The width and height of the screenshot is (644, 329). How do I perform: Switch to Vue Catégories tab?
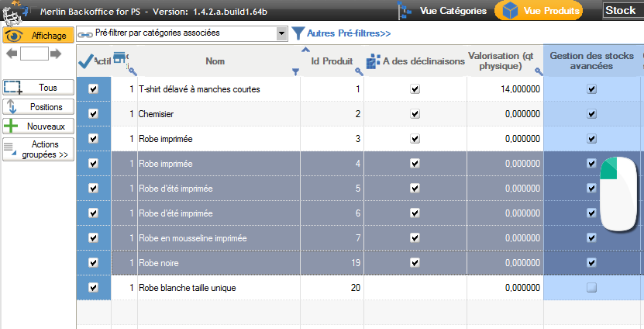pos(443,11)
